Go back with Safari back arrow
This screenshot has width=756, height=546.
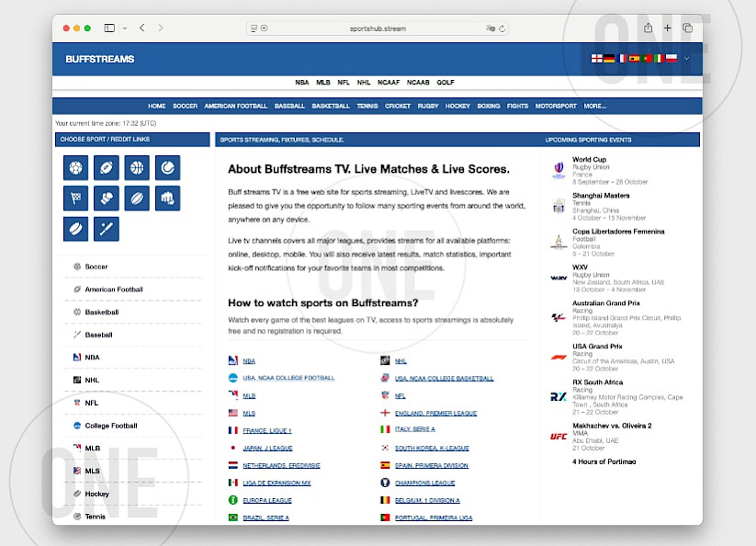[142, 28]
